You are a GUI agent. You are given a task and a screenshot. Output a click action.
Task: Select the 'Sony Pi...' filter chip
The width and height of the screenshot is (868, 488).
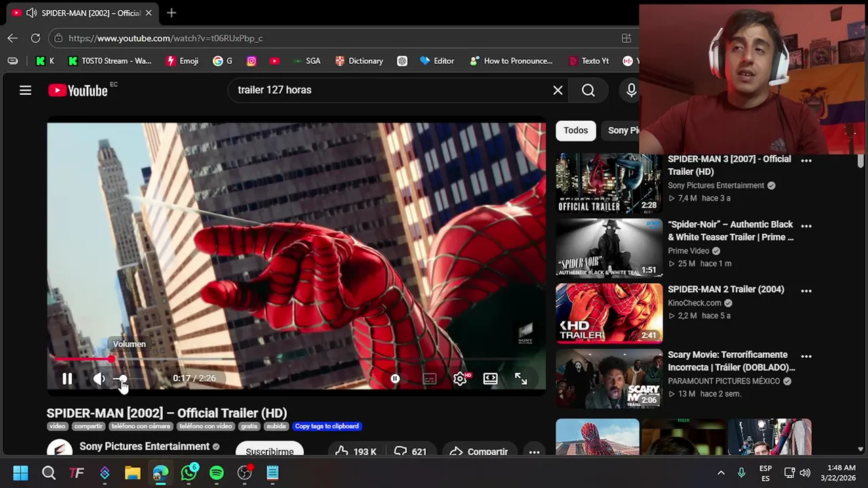[x=621, y=130]
